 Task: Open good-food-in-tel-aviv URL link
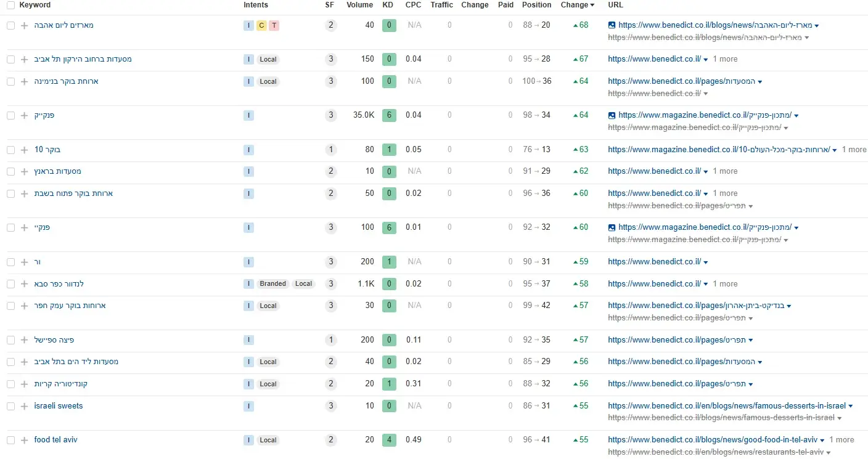tap(713, 440)
